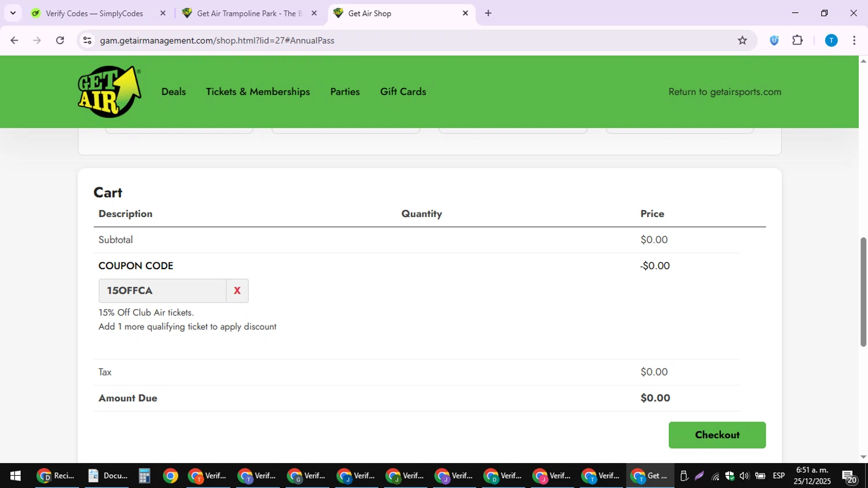The height and width of the screenshot is (488, 868).
Task: Go forward in browser history
Action: coord(37,41)
